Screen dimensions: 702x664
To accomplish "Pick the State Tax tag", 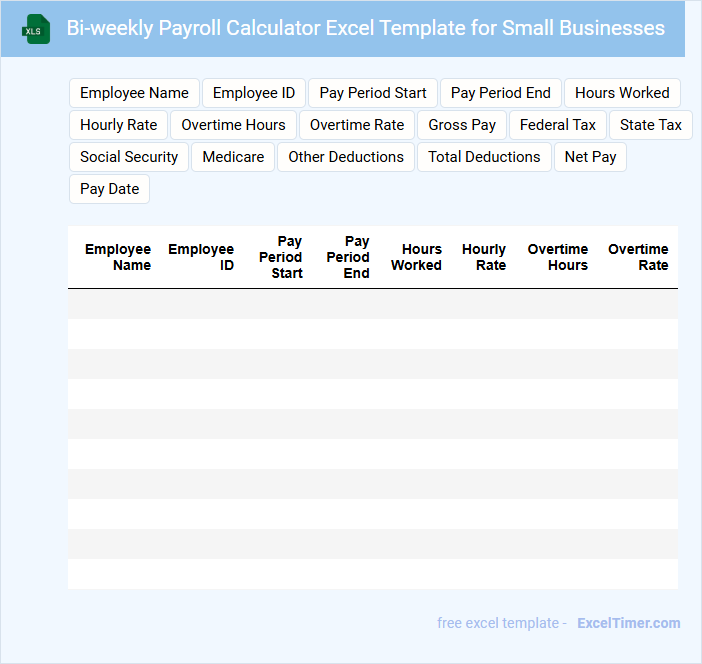I will (x=651, y=125).
